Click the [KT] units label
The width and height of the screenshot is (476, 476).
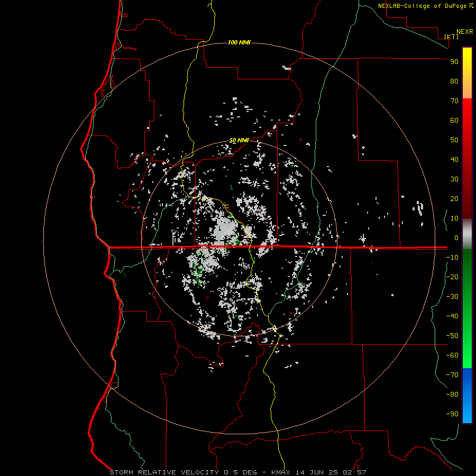pyautogui.click(x=452, y=36)
